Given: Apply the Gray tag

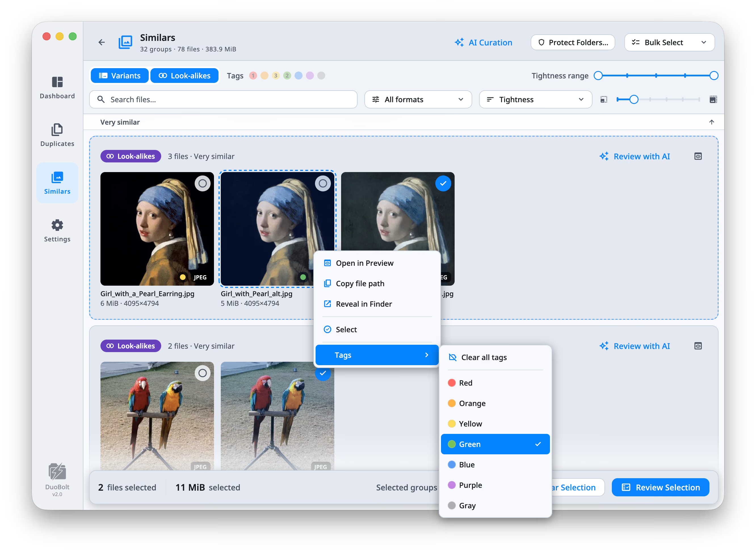Looking at the screenshot, I should [x=495, y=506].
